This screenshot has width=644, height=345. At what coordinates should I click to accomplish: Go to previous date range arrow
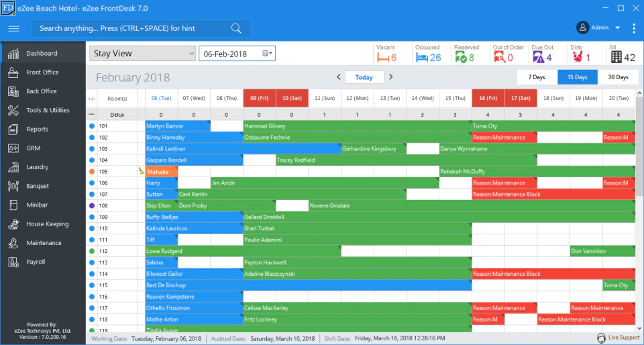point(338,77)
